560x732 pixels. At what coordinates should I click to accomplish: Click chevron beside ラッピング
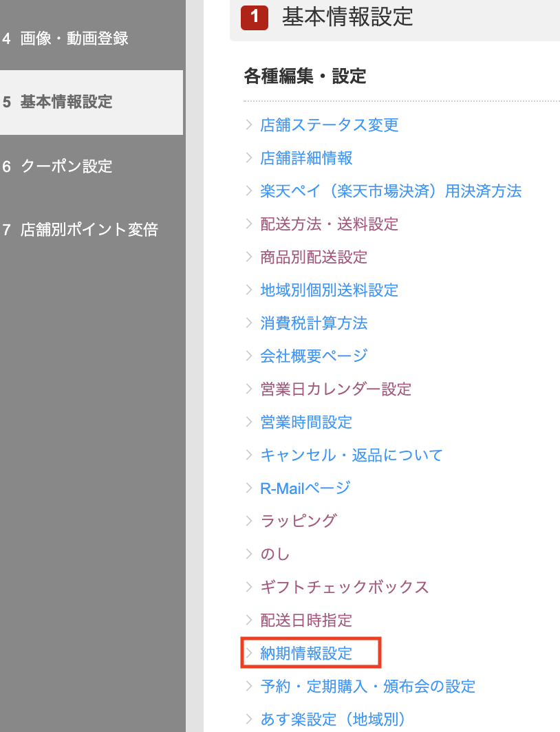coord(249,521)
